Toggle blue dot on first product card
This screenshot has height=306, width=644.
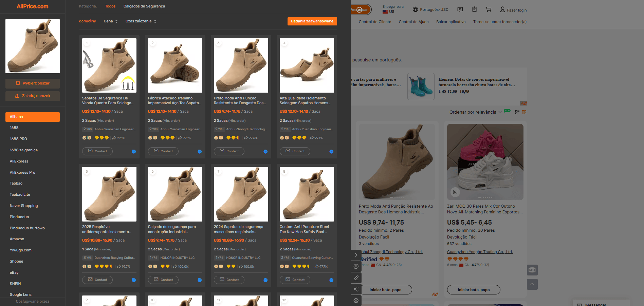point(134,152)
